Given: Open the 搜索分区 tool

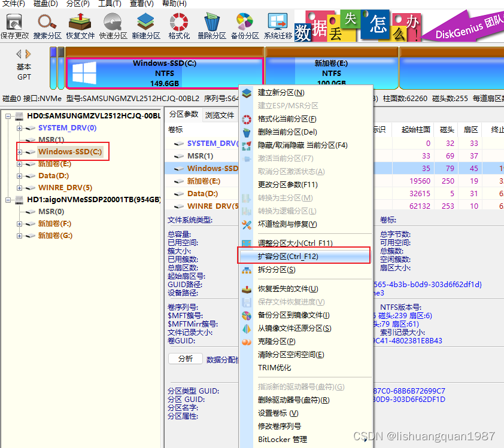Looking at the screenshot, I should 47,26.
